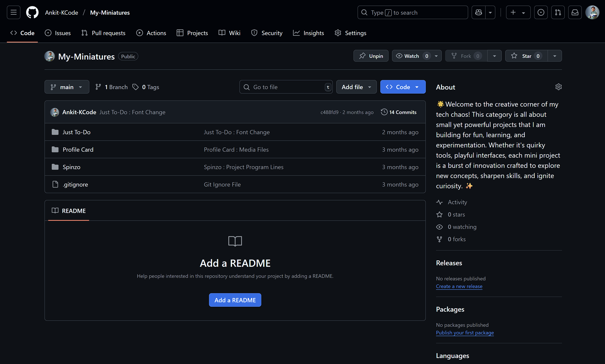Click the magnifier icon in the Go to file field
Viewport: 605px width, 364px height.
(247, 87)
